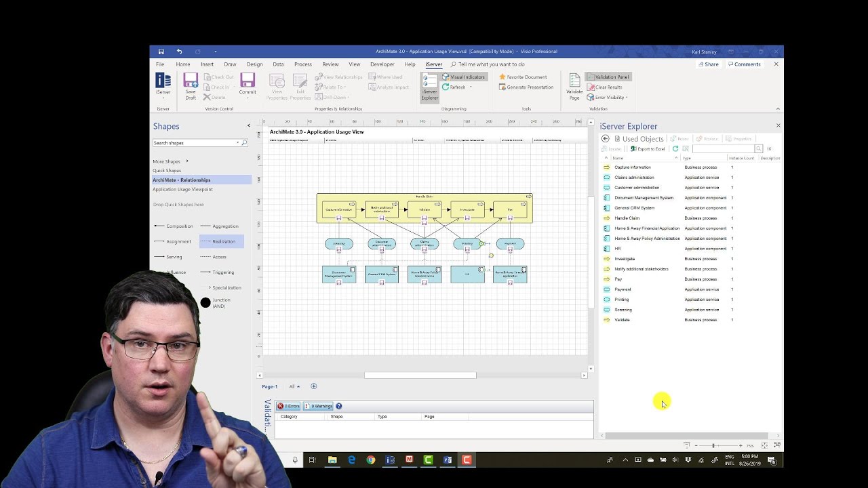Open validation help icon
The height and width of the screenshot is (488, 868).
[x=338, y=406]
